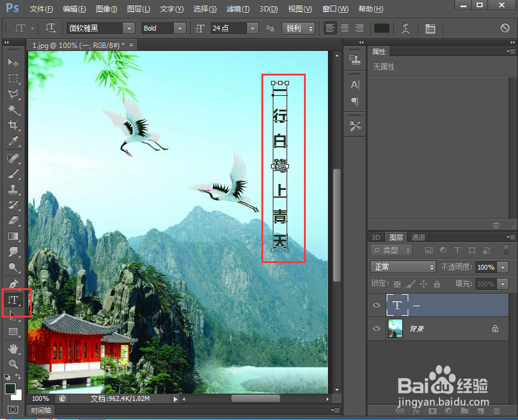
Task: Toggle Quick Mask mode
Action: (13, 410)
